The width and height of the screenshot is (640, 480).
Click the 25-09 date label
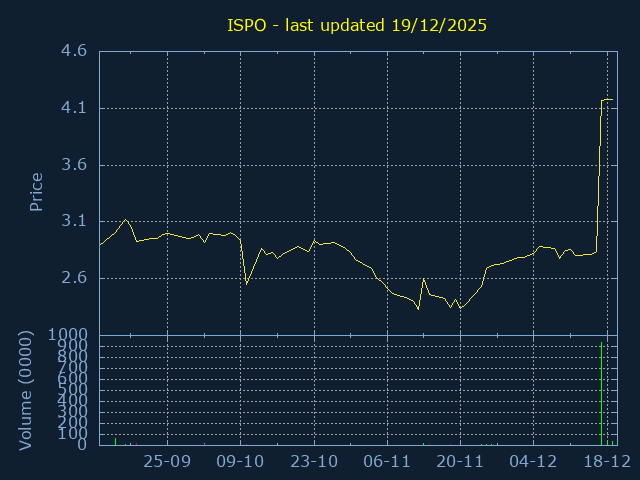pos(168,461)
